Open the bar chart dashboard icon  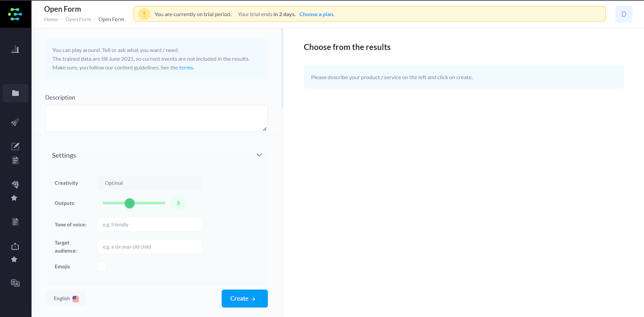(15, 49)
